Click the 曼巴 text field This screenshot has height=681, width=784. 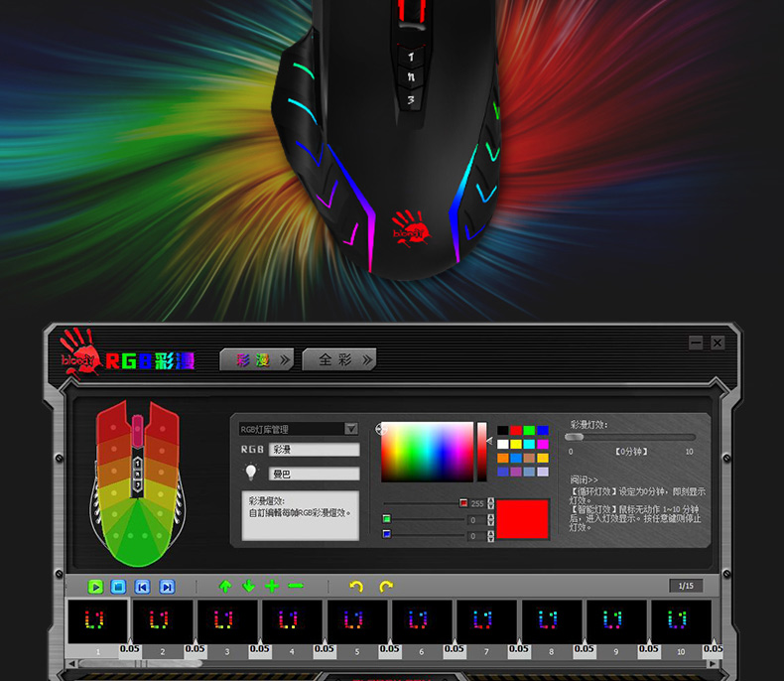coord(314,474)
